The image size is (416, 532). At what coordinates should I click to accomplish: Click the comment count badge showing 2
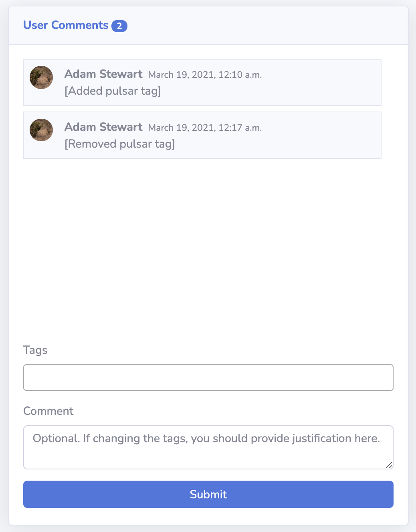click(119, 26)
